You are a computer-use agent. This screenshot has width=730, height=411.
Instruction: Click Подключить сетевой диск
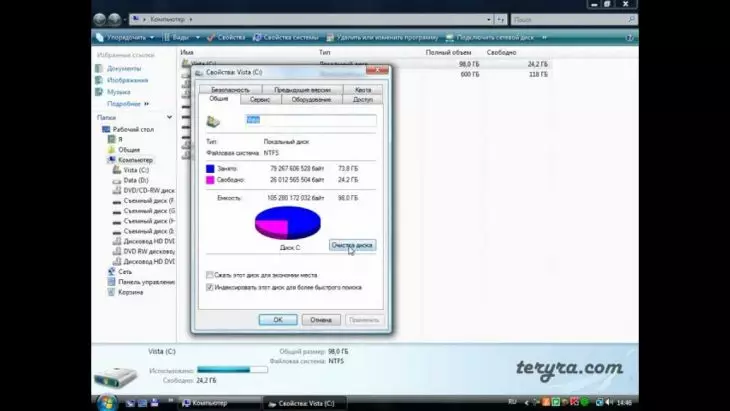click(490, 37)
